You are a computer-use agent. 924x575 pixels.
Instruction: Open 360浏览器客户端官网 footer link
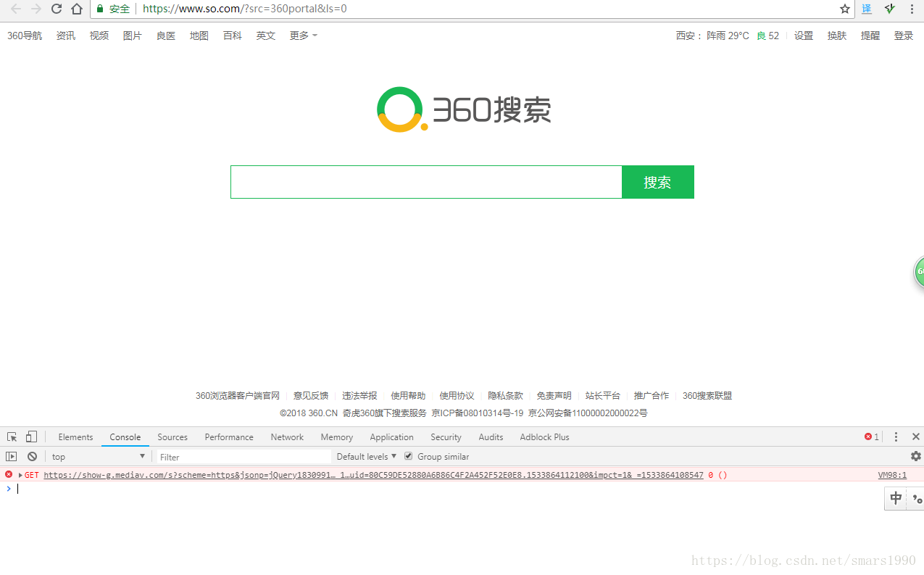[x=238, y=396]
